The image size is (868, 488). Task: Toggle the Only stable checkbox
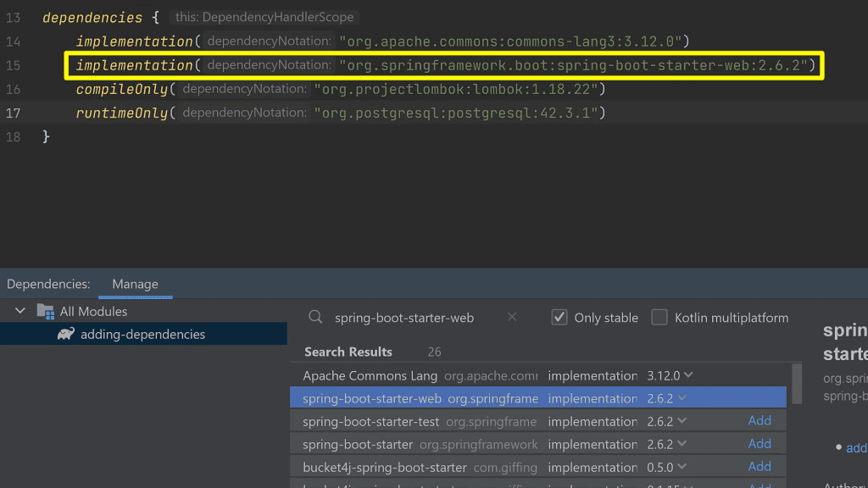point(559,318)
